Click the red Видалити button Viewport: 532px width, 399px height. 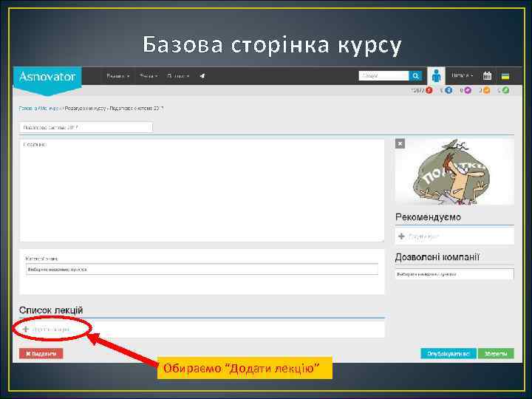(x=41, y=353)
